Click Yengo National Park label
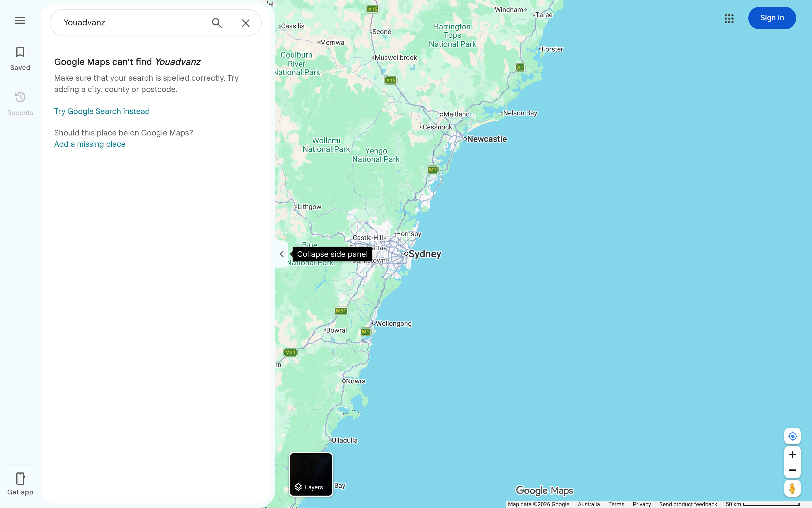The width and height of the screenshot is (812, 508). [376, 155]
